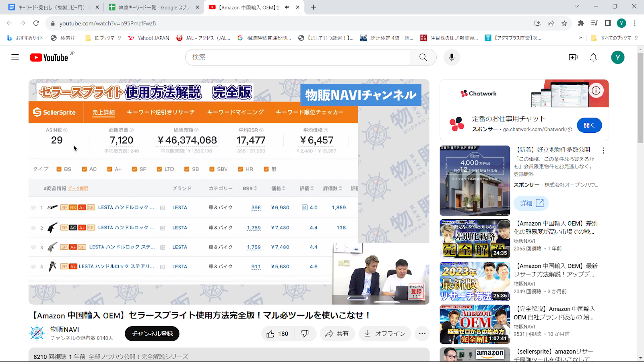Close the YouTube tab
Viewport: 644px width, 362px height.
click(298, 7)
